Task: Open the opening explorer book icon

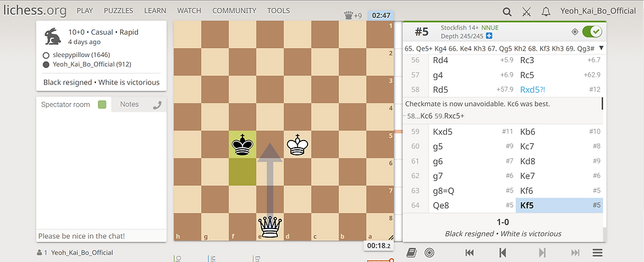Action: 411,253
